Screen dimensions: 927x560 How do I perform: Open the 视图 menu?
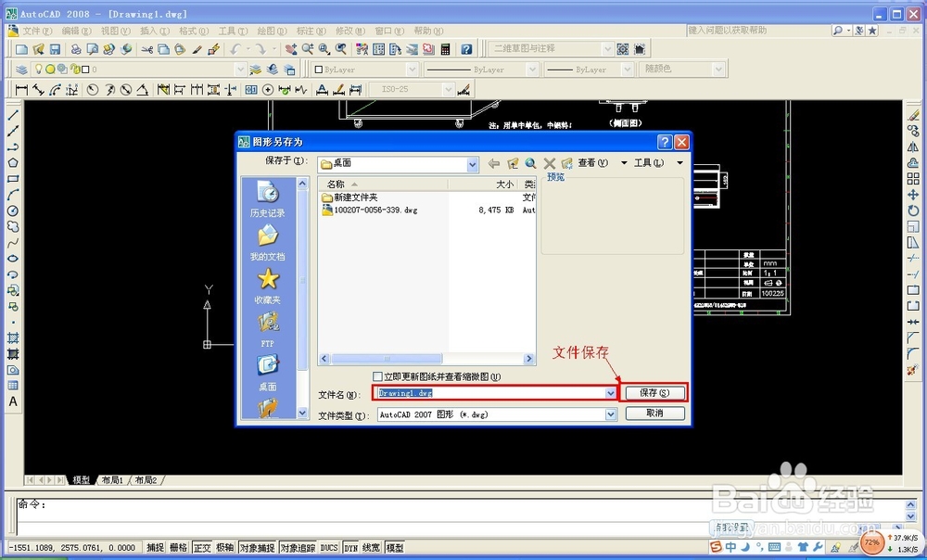pyautogui.click(x=115, y=31)
